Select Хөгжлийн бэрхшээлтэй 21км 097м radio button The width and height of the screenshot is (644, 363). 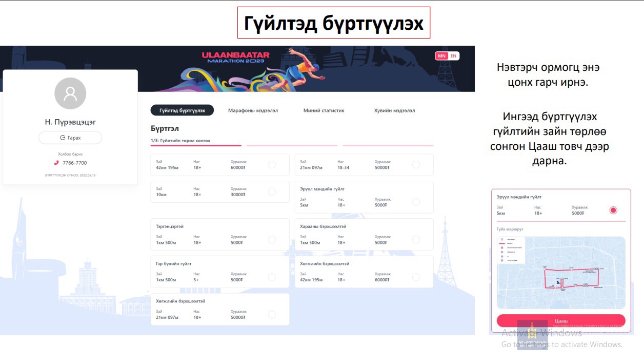point(272,314)
